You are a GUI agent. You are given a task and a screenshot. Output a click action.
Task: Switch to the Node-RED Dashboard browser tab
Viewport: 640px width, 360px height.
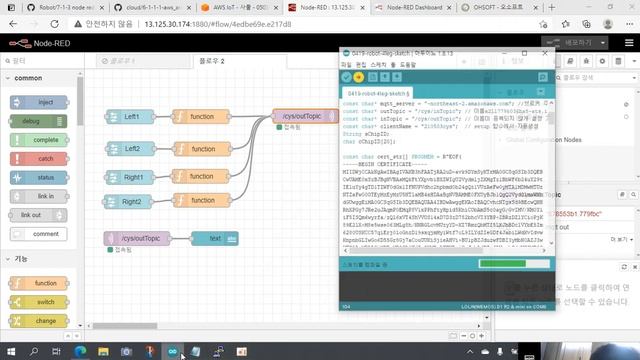click(413, 8)
